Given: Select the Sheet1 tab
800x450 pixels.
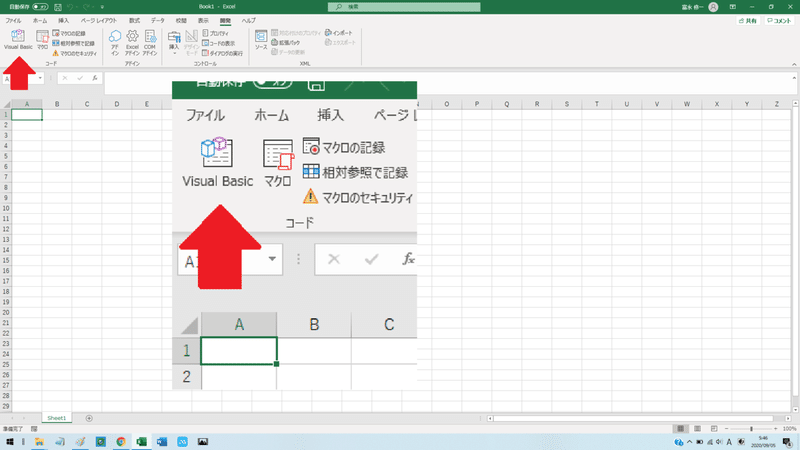Looking at the screenshot, I should click(57, 418).
